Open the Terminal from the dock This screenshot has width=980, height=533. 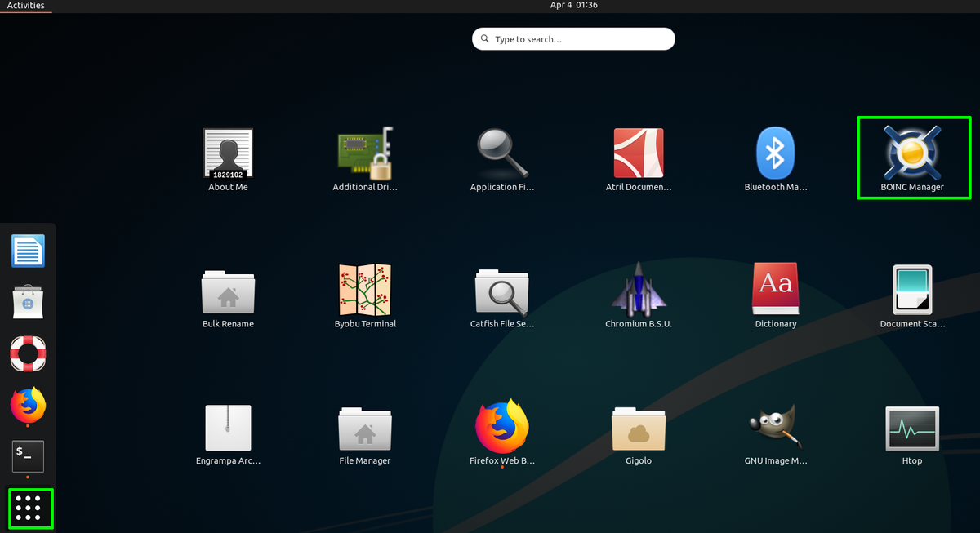click(x=28, y=456)
